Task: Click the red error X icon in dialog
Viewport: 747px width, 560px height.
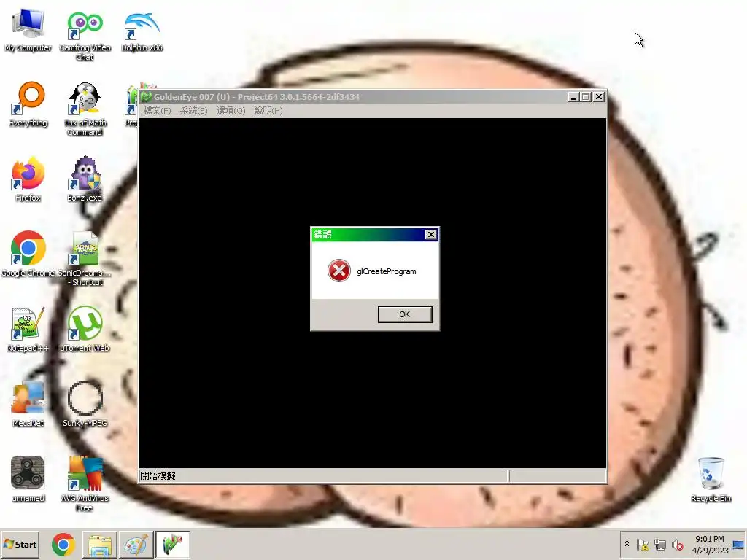Action: 338,271
